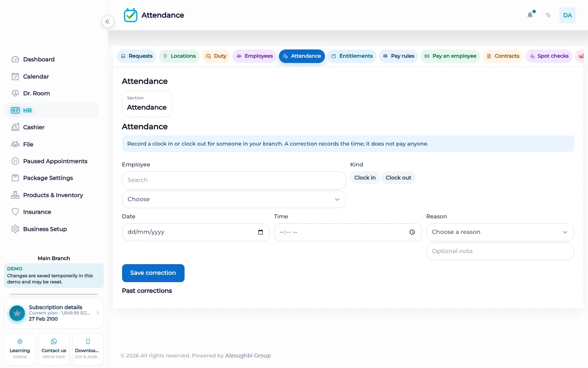Click the Save correction button

(x=153, y=273)
